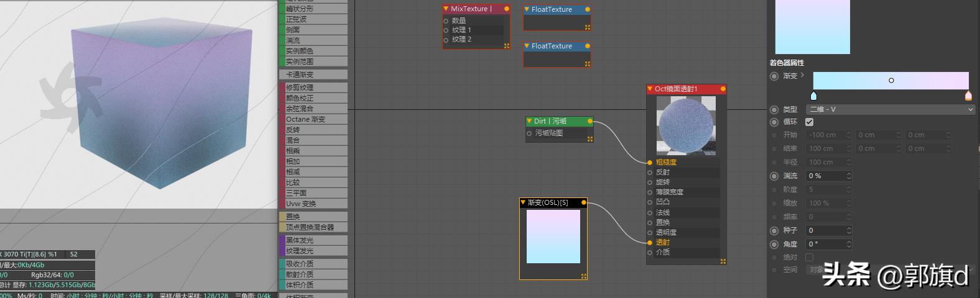Click 介质 input port on material node
Viewport: 980px width, 298px height.
(650, 252)
